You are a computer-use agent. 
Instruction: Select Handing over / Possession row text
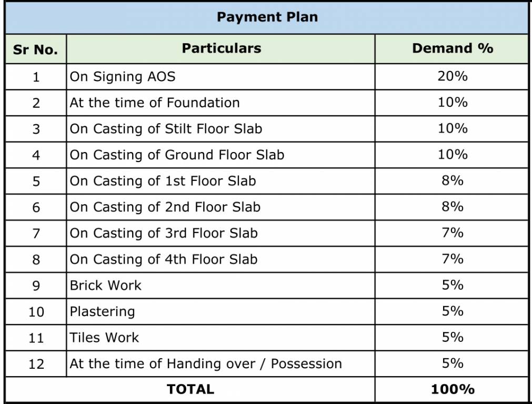[x=206, y=363]
